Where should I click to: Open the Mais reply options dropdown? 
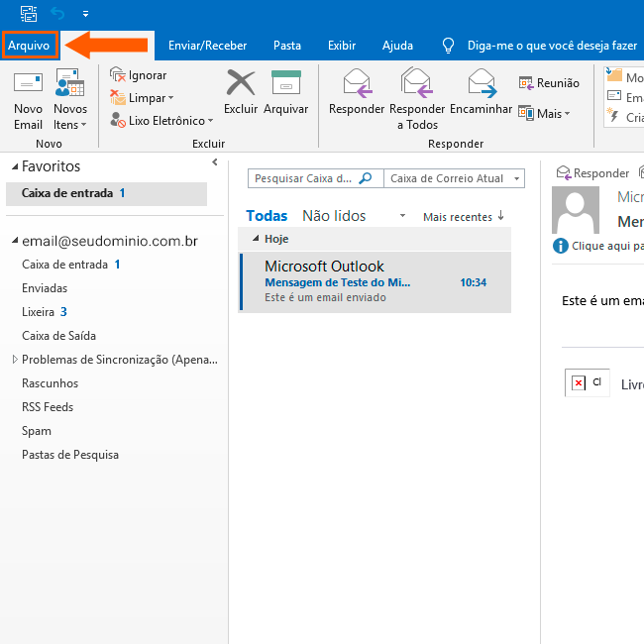click(x=544, y=113)
